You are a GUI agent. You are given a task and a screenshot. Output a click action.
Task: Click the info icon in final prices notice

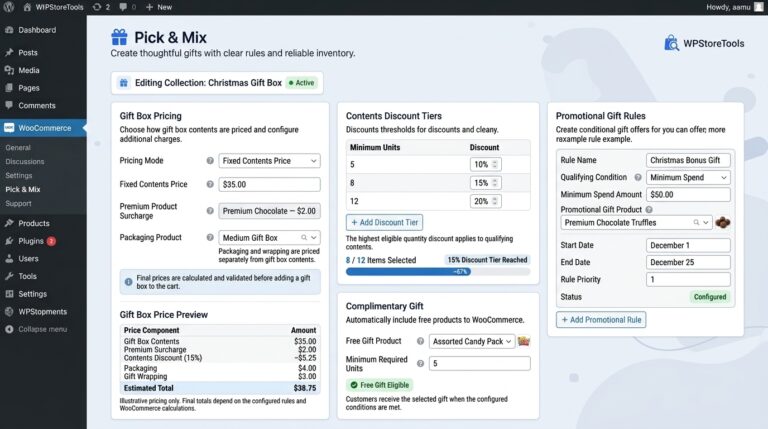click(x=128, y=282)
